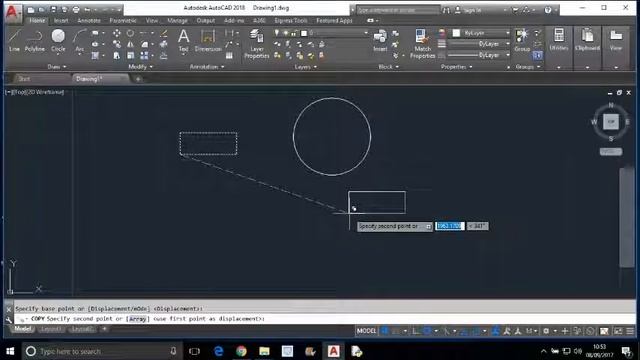The height and width of the screenshot is (360, 640).
Task: Open the Insert ribbon tab
Action: pos(61,20)
